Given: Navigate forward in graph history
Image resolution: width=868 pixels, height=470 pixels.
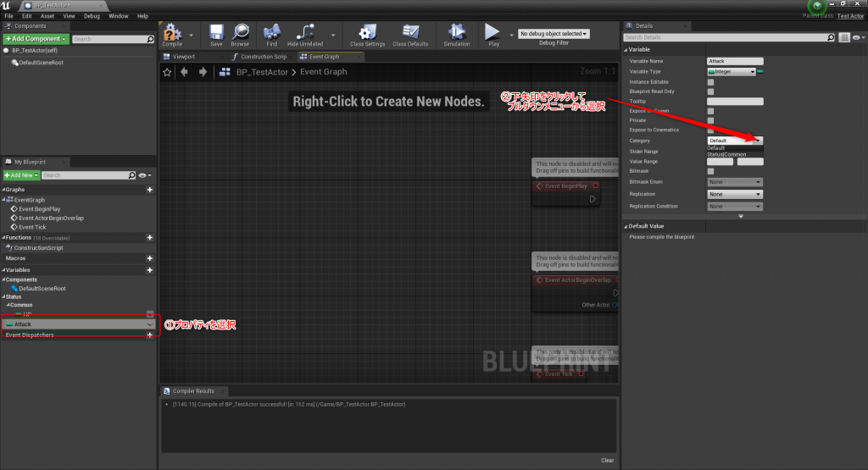Looking at the screenshot, I should [203, 72].
